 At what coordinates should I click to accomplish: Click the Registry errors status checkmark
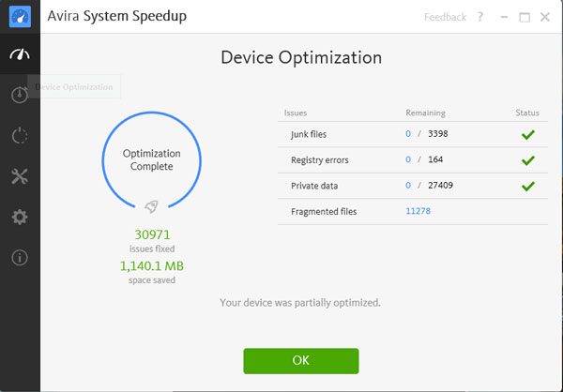point(527,159)
